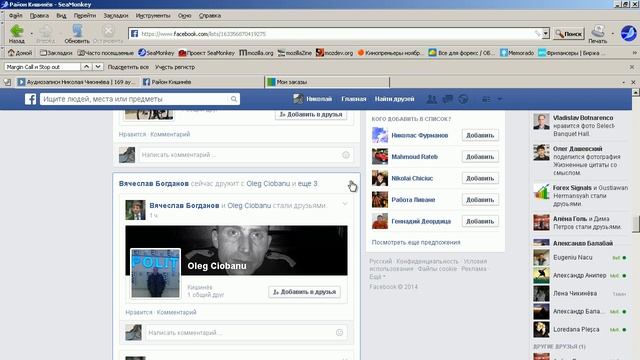The image size is (640, 360).
Task: Click emoji icon in lower comment box
Action: tap(339, 333)
